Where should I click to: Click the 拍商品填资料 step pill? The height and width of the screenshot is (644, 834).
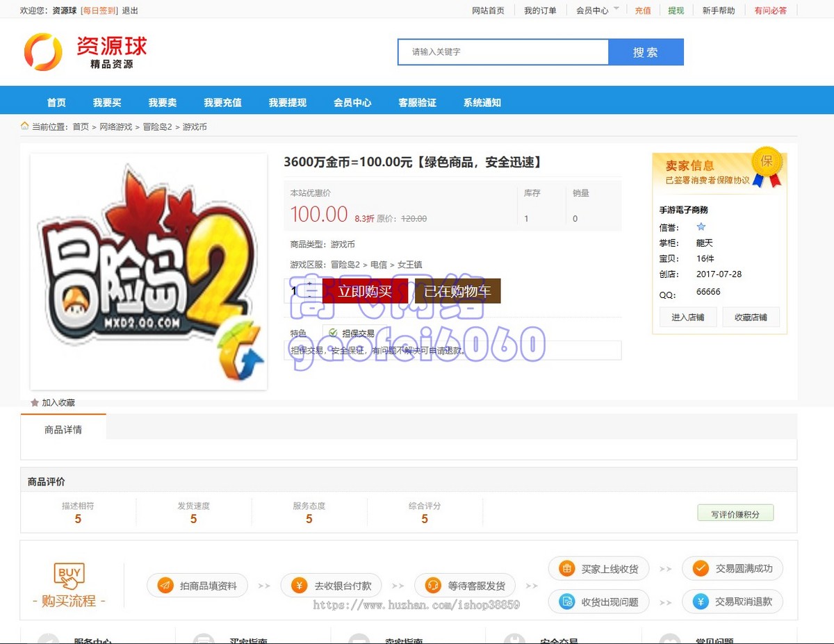pos(199,586)
